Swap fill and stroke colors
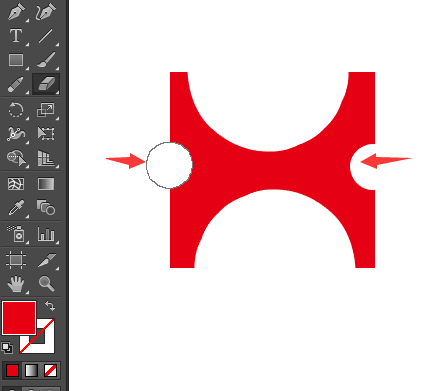The image size is (445, 391). click(x=50, y=305)
